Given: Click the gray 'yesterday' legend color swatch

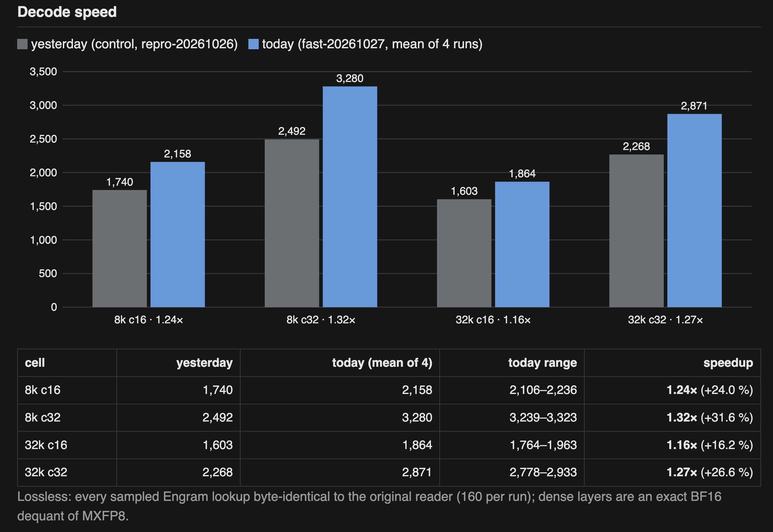Looking at the screenshot, I should (x=22, y=44).
